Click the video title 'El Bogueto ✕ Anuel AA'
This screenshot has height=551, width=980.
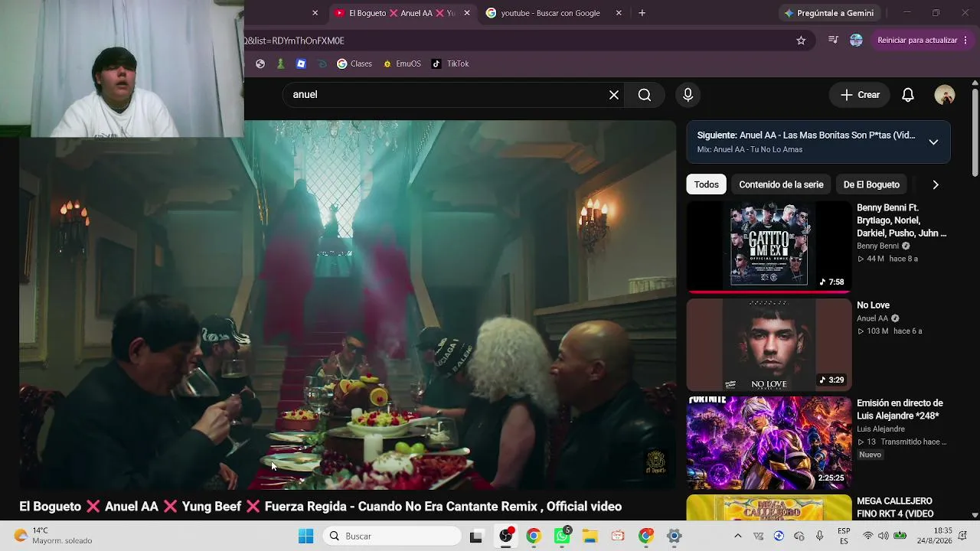point(320,507)
